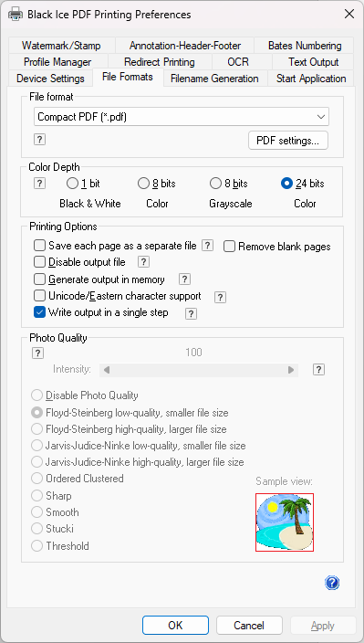Click help icon for Unicode/Eastern character support
The height and width of the screenshot is (643, 364).
[220, 298]
